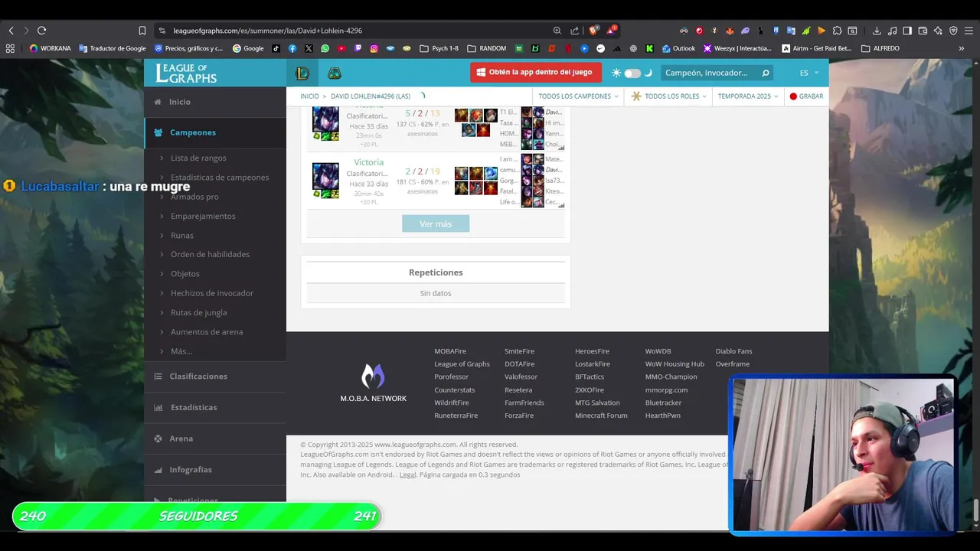The height and width of the screenshot is (551, 980).
Task: Click 'DAVID LOHLEIN#4296 (LAS)' breadcrumb
Action: 371,96
